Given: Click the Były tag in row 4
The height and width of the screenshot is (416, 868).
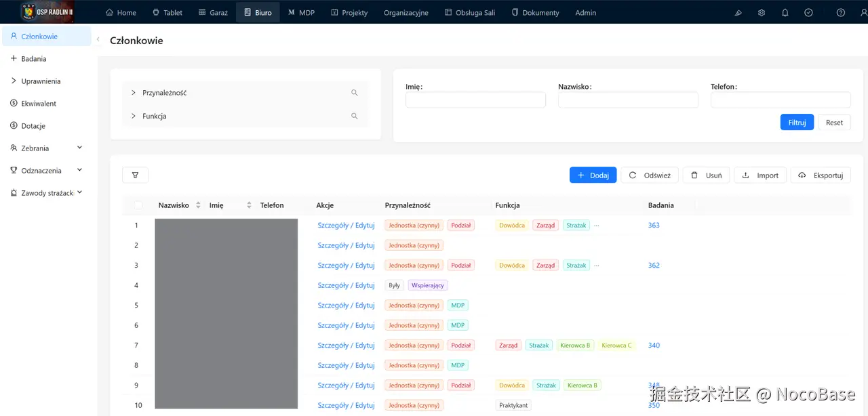Looking at the screenshot, I should tap(394, 285).
